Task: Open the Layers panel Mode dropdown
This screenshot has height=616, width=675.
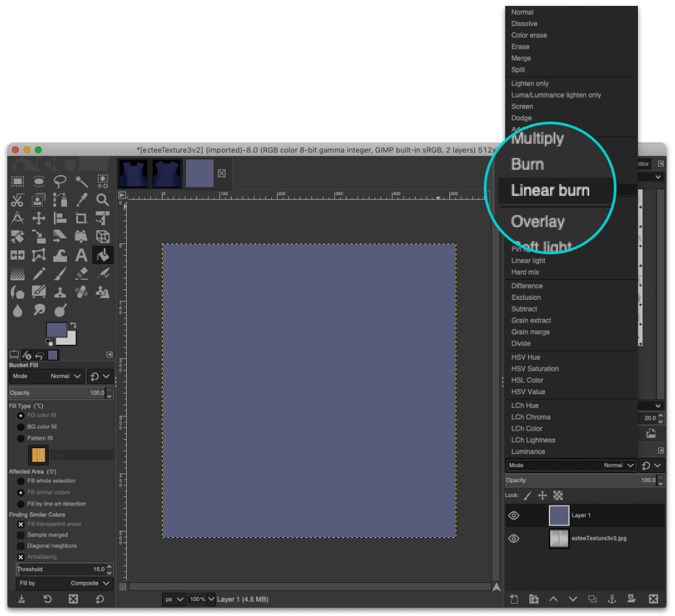Action: click(571, 465)
